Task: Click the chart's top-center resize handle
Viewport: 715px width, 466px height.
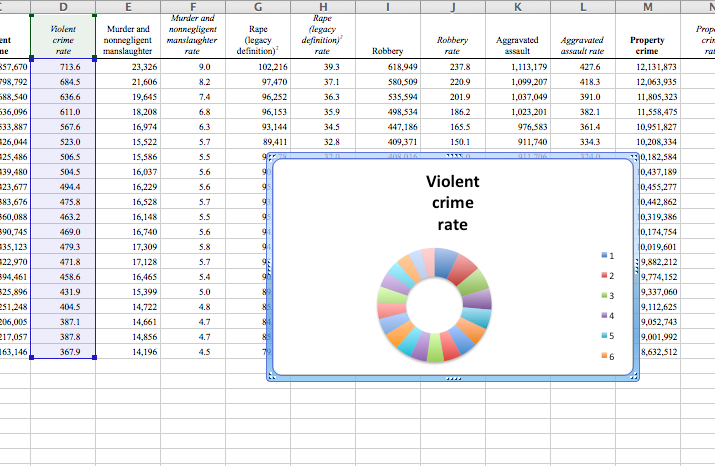Action: coord(453,157)
